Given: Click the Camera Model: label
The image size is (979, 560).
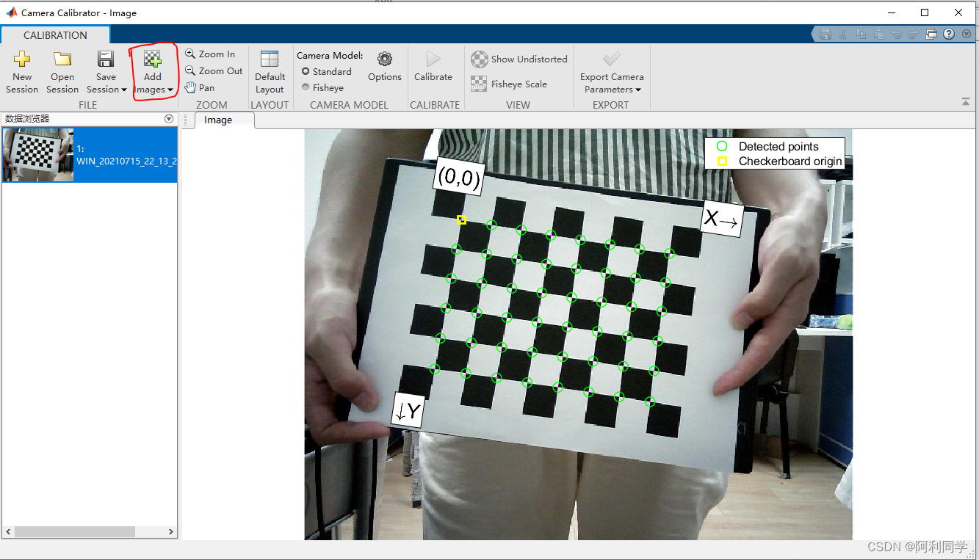Looking at the screenshot, I should (x=330, y=55).
